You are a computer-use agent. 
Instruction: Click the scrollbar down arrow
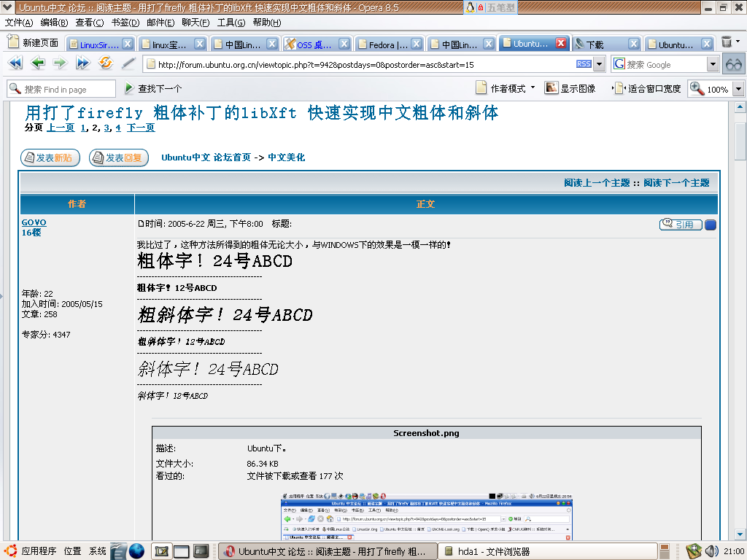(x=740, y=534)
